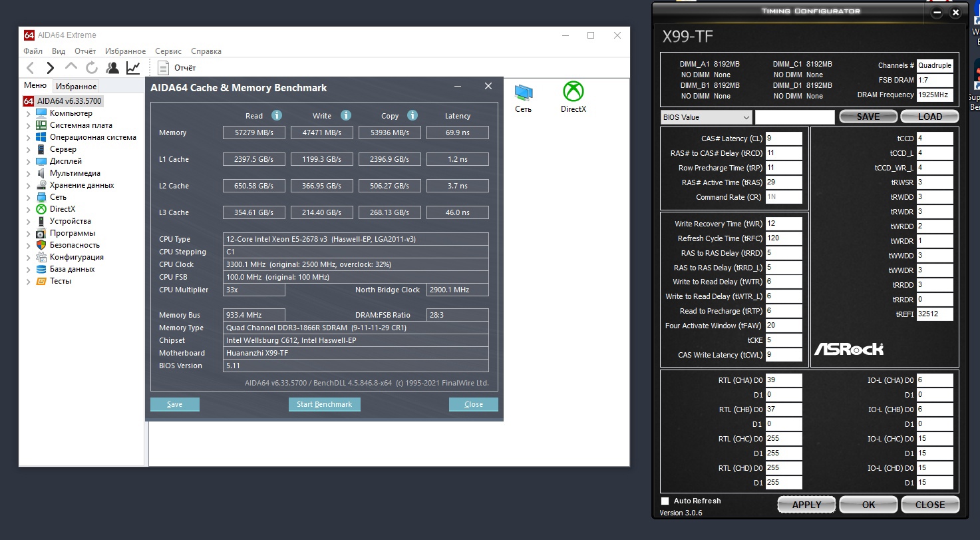The width and height of the screenshot is (980, 540).
Task: Switch to the Меню tab
Action: (35, 85)
